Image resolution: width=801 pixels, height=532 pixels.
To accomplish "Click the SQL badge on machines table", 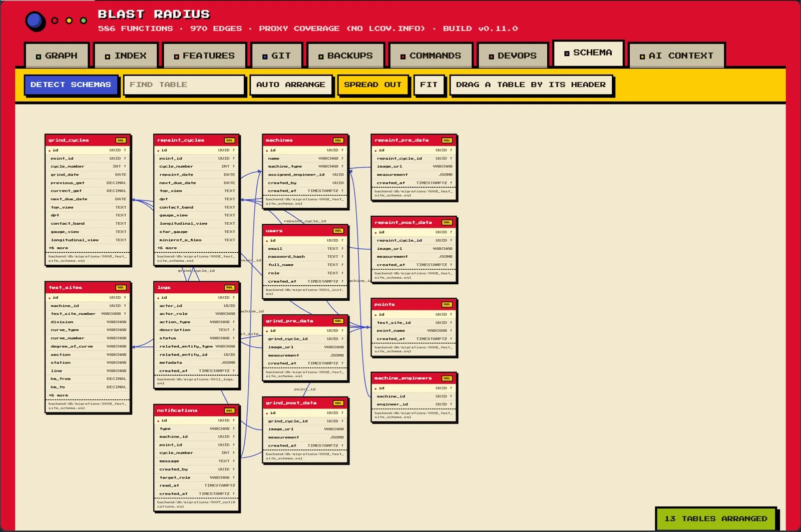I will [338, 141].
